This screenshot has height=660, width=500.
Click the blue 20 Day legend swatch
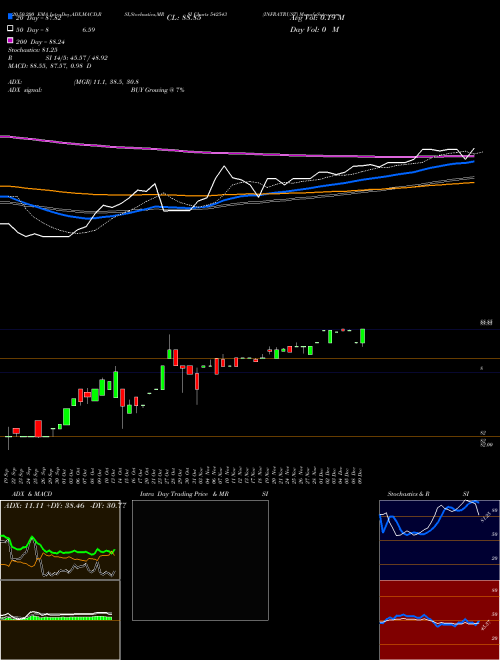pyautogui.click(x=10, y=17)
